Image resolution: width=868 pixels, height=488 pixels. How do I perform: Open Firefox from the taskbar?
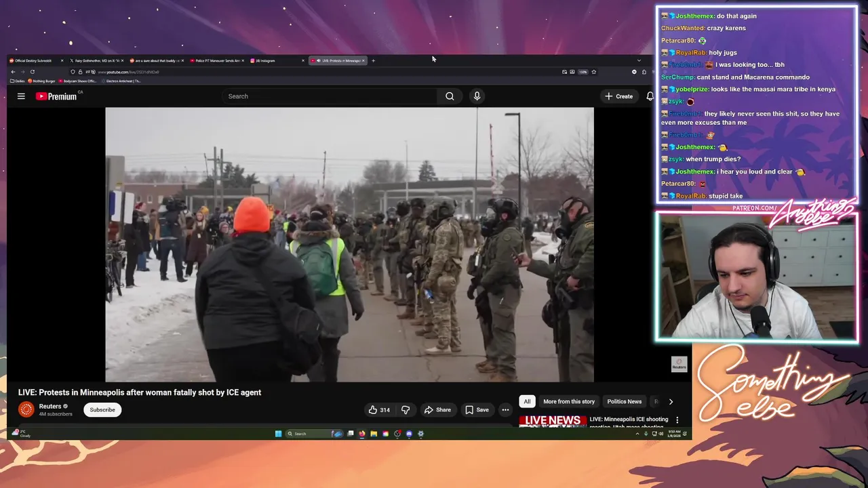click(x=362, y=434)
